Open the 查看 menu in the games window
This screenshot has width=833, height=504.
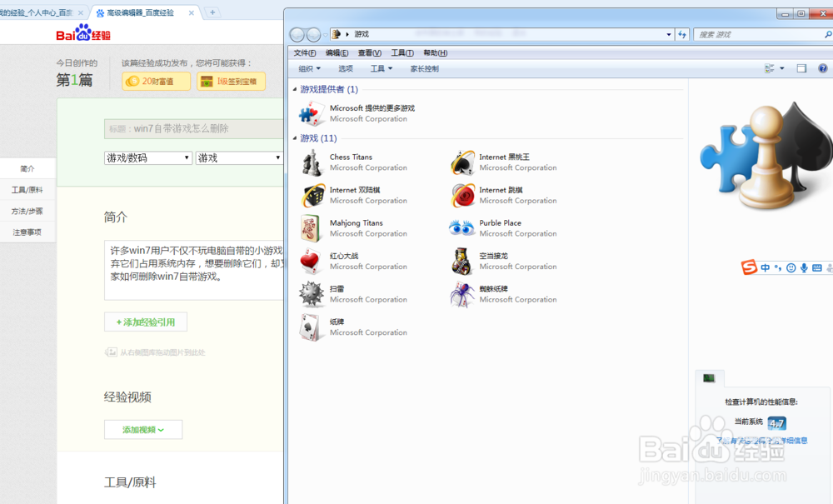click(x=369, y=52)
